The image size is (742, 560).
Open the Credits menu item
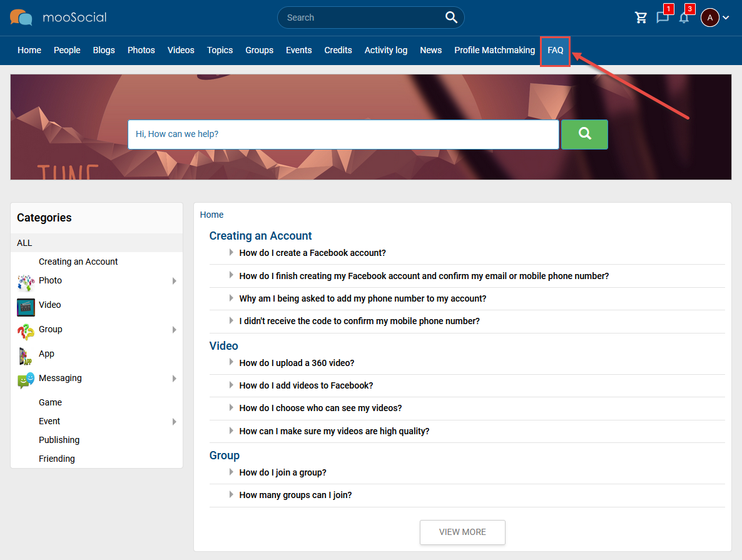338,50
